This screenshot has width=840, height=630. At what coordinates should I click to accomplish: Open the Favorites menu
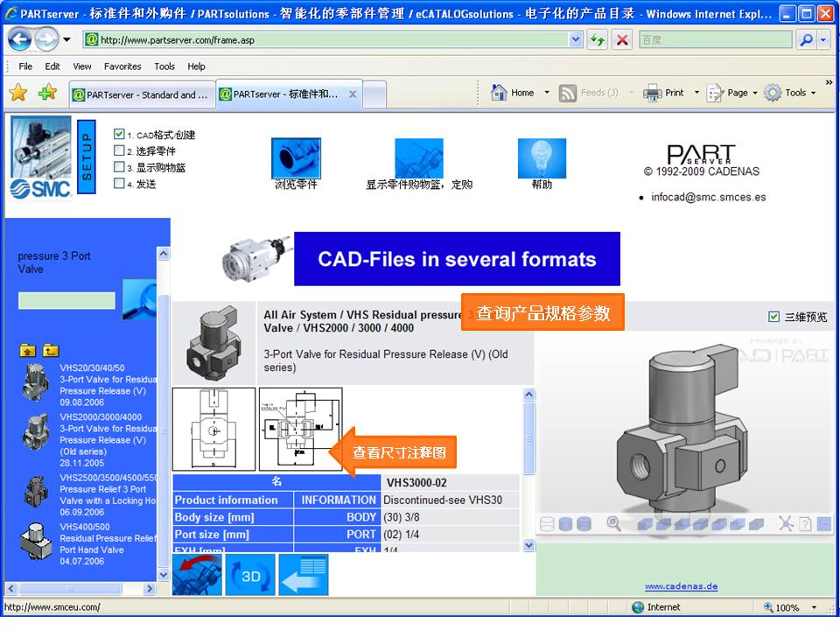point(122,66)
